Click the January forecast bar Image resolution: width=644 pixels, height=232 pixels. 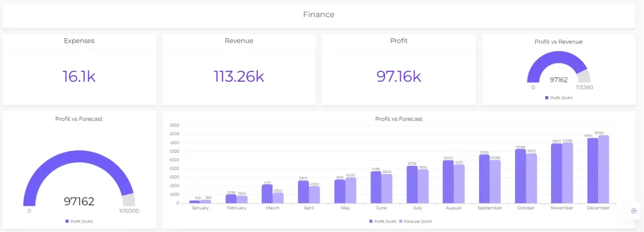click(x=206, y=202)
